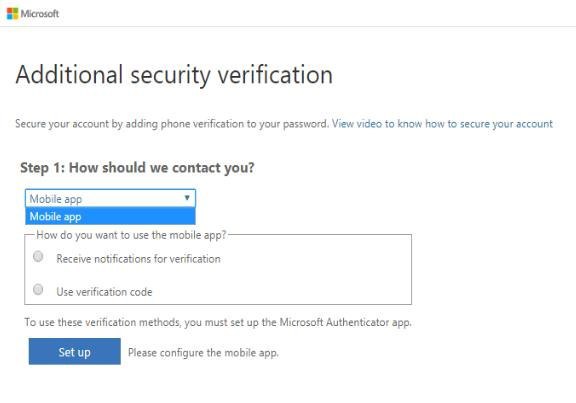
Task: Click the Microsoft four-color logo icon
Action: pyautogui.click(x=12, y=14)
